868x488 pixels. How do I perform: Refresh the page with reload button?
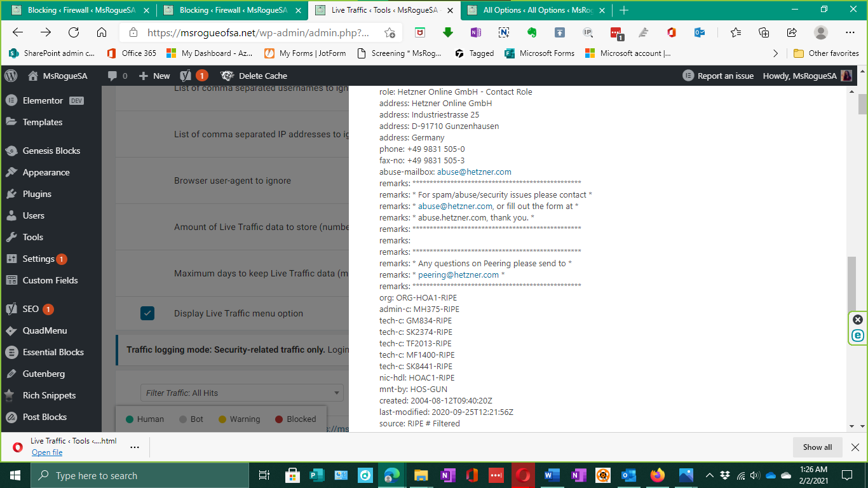(74, 32)
